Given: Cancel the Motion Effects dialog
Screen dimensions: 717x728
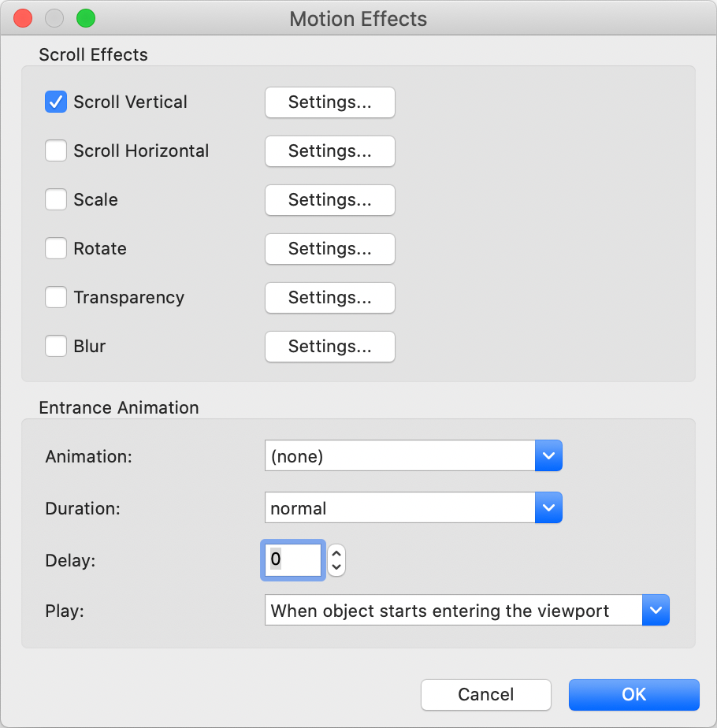Looking at the screenshot, I should (x=485, y=695).
